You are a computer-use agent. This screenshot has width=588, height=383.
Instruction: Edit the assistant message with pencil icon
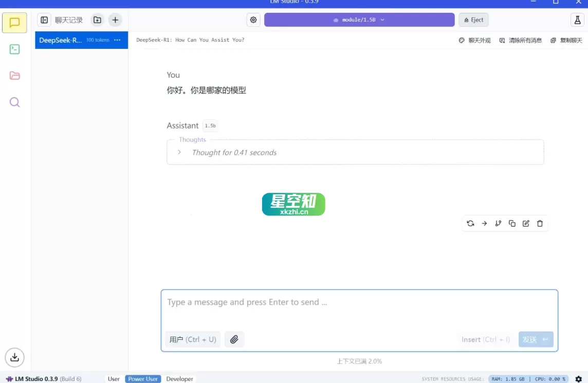tap(526, 223)
